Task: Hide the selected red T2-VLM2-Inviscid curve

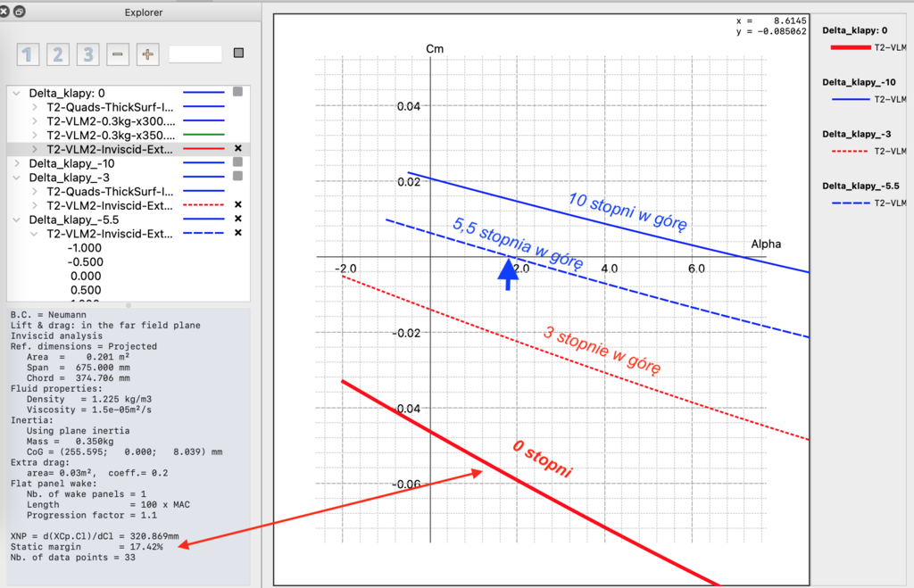Action: tap(238, 148)
